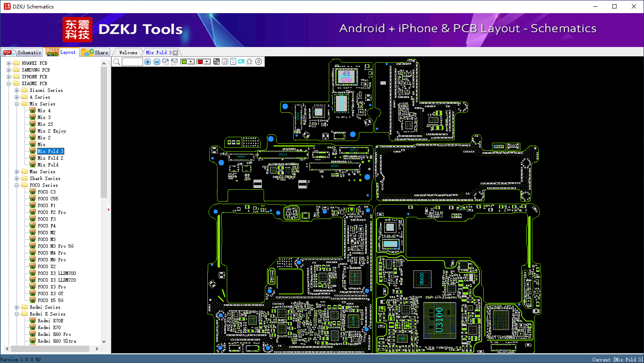Click the U3100 chip on the PCB layout
644x363 pixels.
tap(439, 320)
